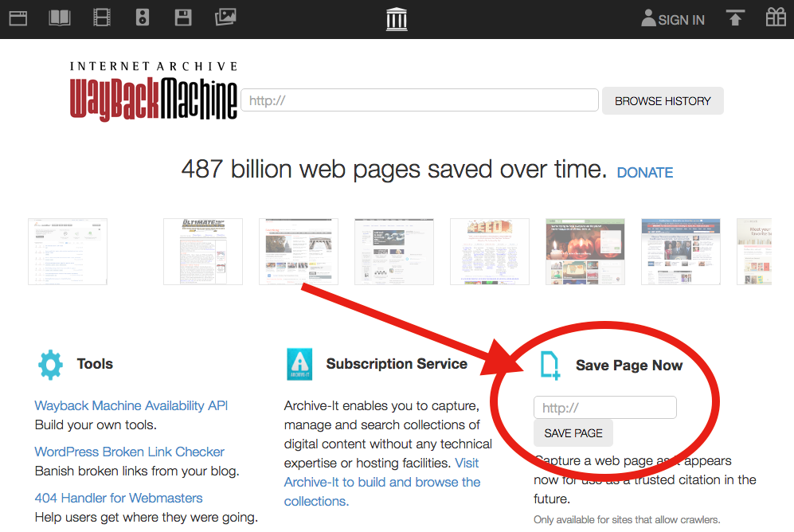The width and height of the screenshot is (794, 532).
Task: Open the Images icon in top bar
Action: tap(225, 18)
